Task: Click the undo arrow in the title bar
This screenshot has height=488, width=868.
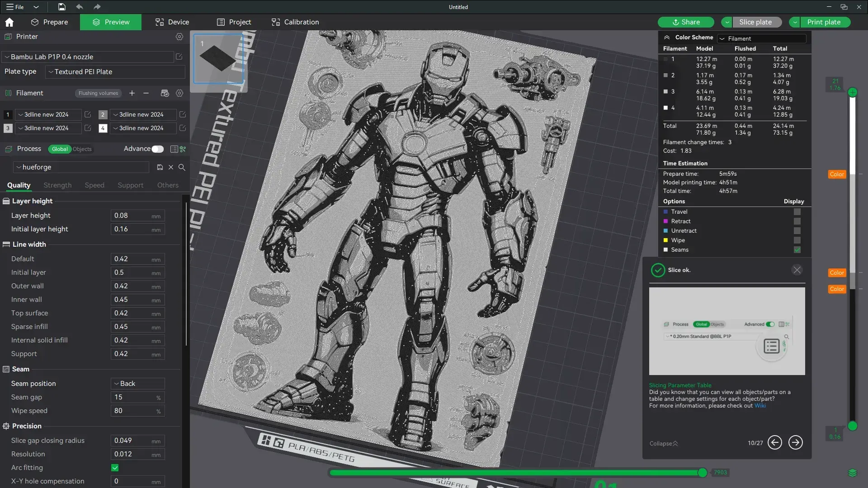Action: click(80, 7)
